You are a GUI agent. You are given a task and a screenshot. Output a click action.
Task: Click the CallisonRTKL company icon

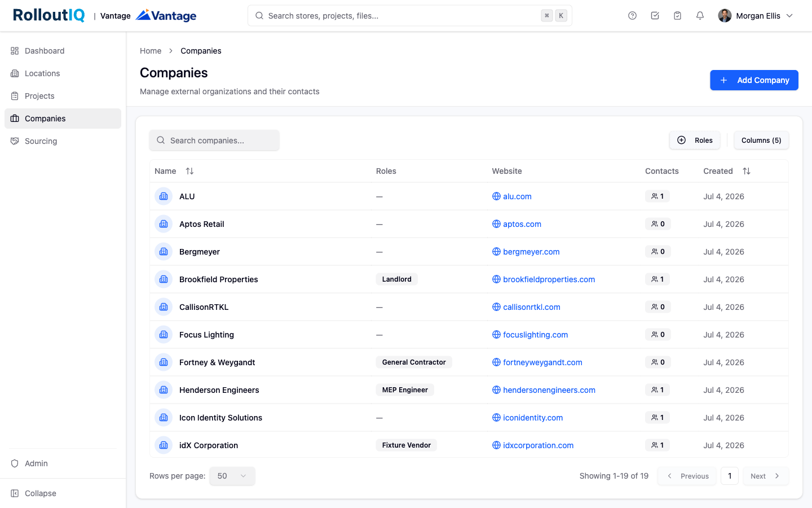point(164,307)
